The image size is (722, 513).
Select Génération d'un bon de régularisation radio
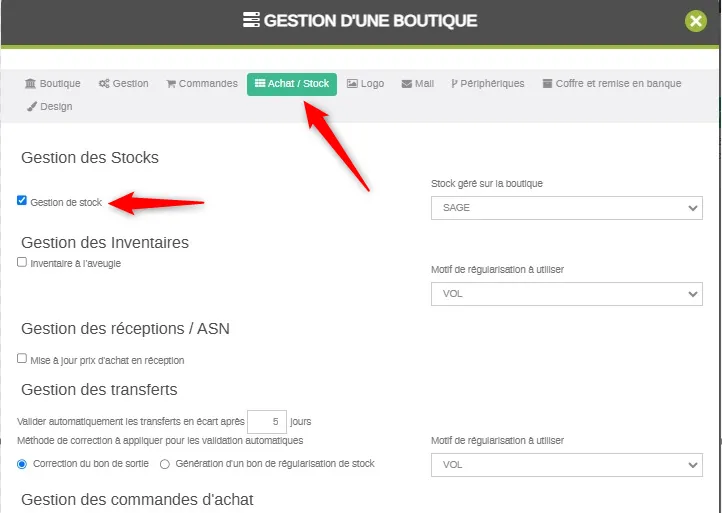[165, 464]
